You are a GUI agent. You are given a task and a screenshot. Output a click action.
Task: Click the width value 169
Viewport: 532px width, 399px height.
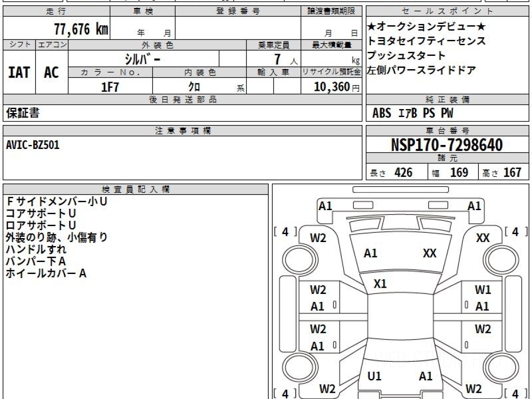pyautogui.click(x=459, y=172)
